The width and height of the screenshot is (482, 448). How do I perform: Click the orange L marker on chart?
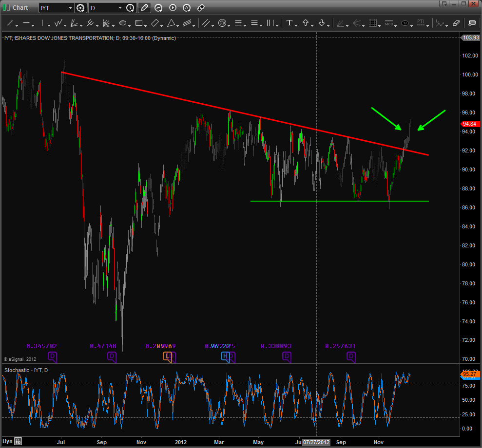(168, 356)
